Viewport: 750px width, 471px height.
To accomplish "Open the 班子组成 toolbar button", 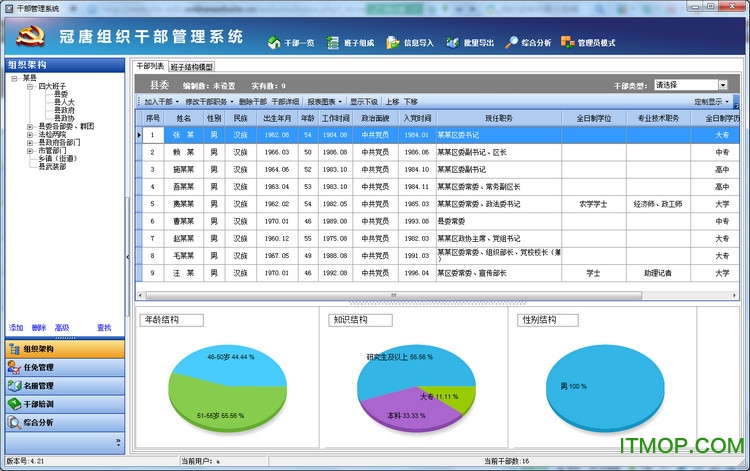I will [350, 43].
